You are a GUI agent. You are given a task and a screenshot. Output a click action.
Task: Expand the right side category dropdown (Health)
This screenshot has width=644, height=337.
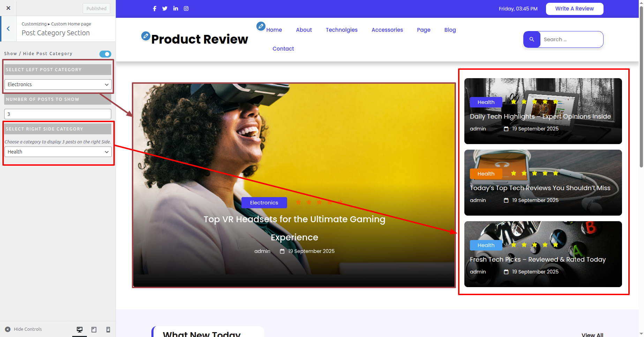(x=58, y=152)
